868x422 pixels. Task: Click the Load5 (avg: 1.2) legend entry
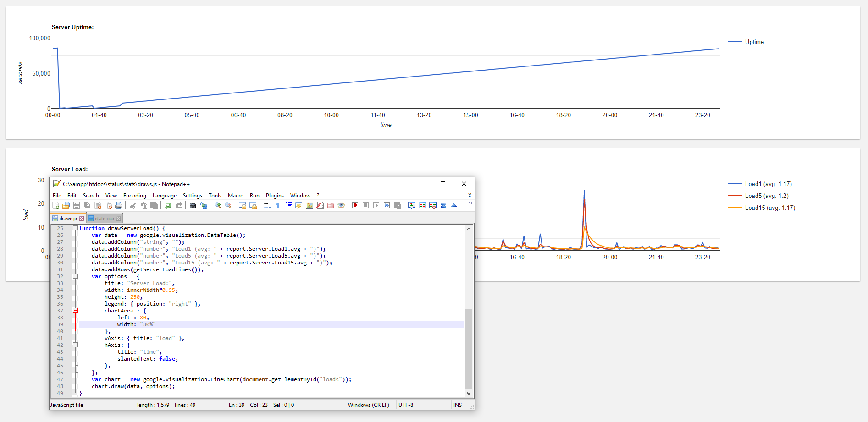coord(758,196)
